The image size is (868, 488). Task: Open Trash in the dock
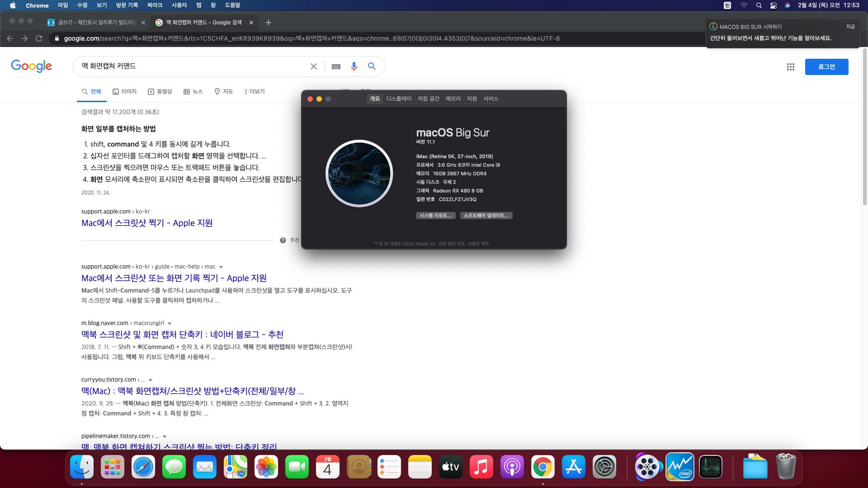coord(786,467)
